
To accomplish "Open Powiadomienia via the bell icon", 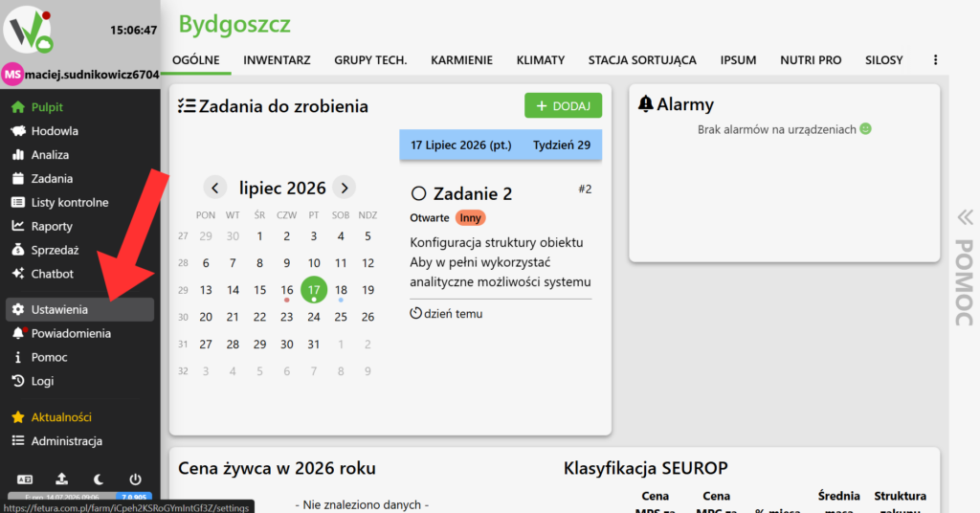I will pos(18,333).
